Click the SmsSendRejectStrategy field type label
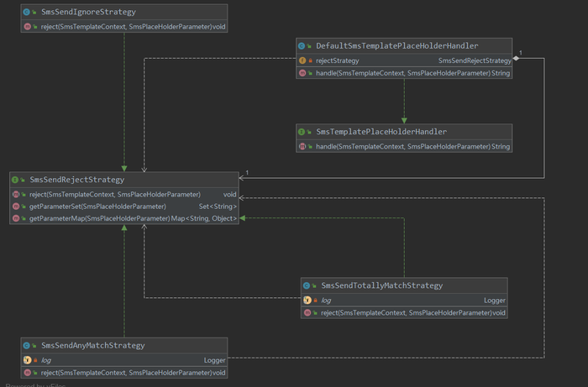Image resolution: width=588 pixels, height=387 pixels. pyautogui.click(x=475, y=60)
